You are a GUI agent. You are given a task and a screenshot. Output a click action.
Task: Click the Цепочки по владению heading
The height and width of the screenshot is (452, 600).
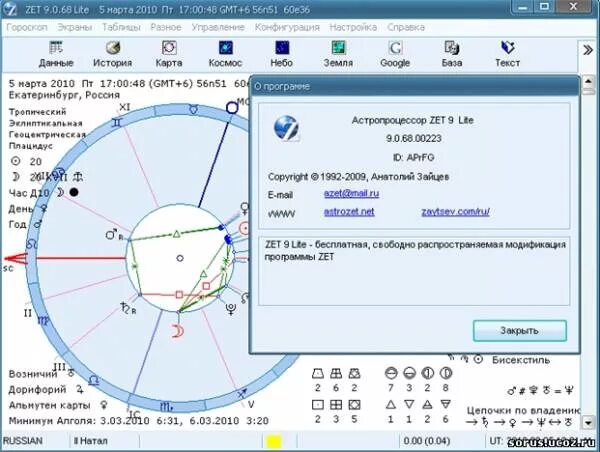click(523, 411)
